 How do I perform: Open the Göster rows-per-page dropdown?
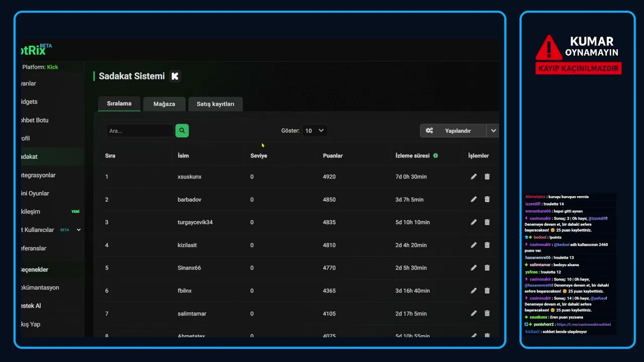click(x=315, y=131)
